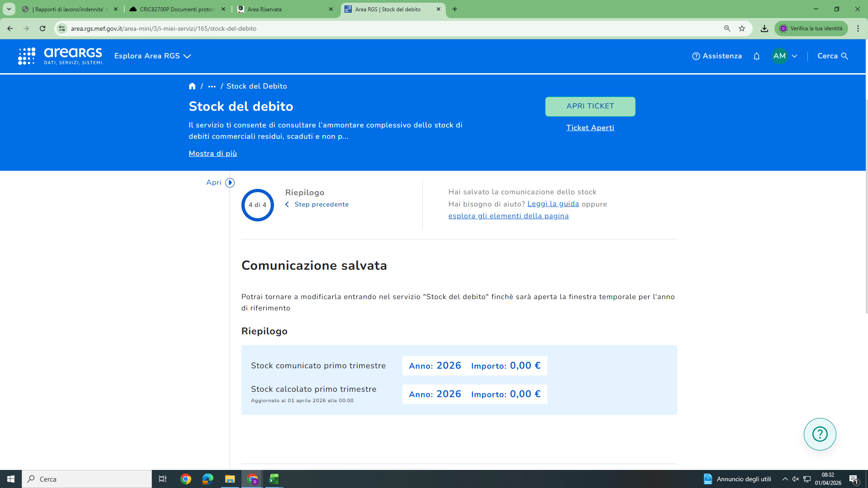Expand the user menu chevron beside AM

tap(794, 56)
